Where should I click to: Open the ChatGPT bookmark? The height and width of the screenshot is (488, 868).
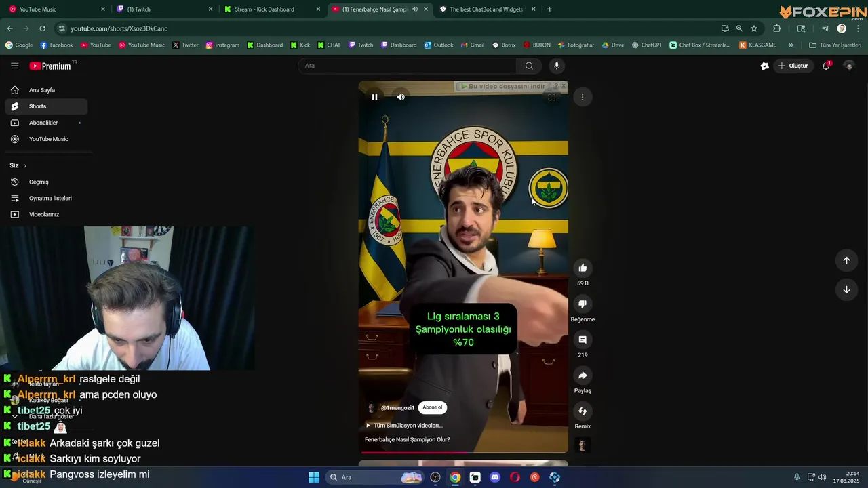click(x=646, y=45)
